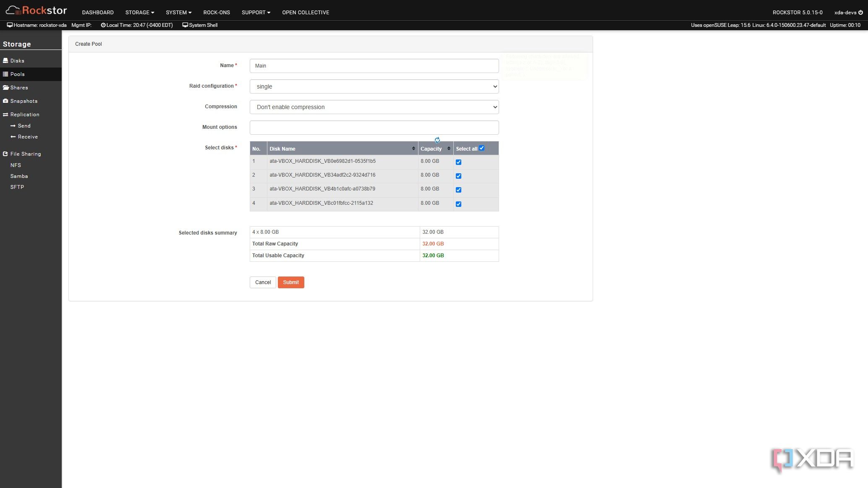Image resolution: width=868 pixels, height=488 pixels.
Task: Open Samba file sharing
Action: tap(19, 176)
